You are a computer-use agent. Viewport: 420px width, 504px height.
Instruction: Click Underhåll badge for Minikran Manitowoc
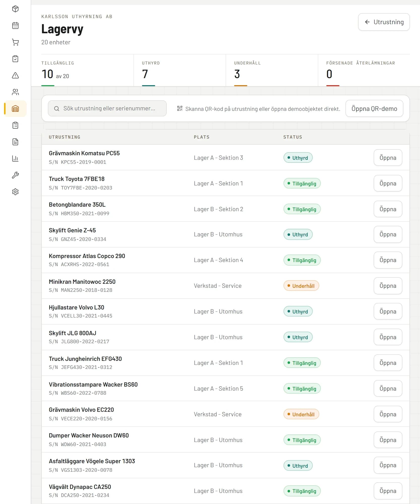pos(301,286)
